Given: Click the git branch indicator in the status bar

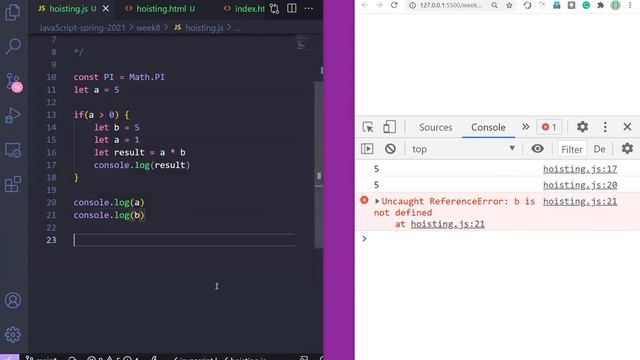Looking at the screenshot, I should coord(42,358).
